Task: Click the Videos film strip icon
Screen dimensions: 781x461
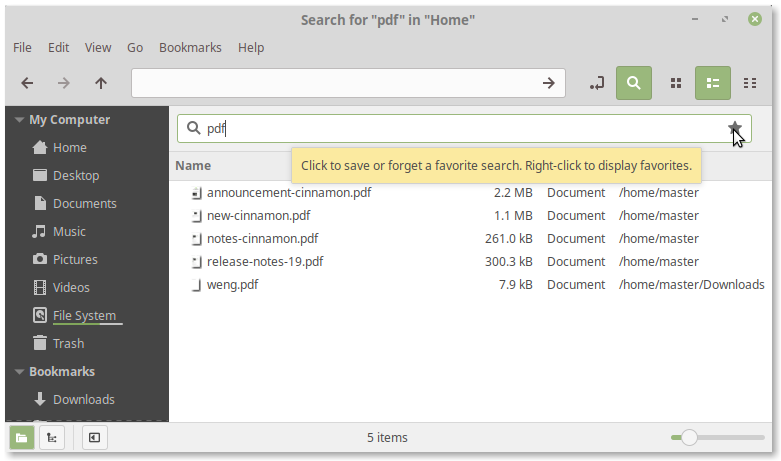Action: [39, 287]
